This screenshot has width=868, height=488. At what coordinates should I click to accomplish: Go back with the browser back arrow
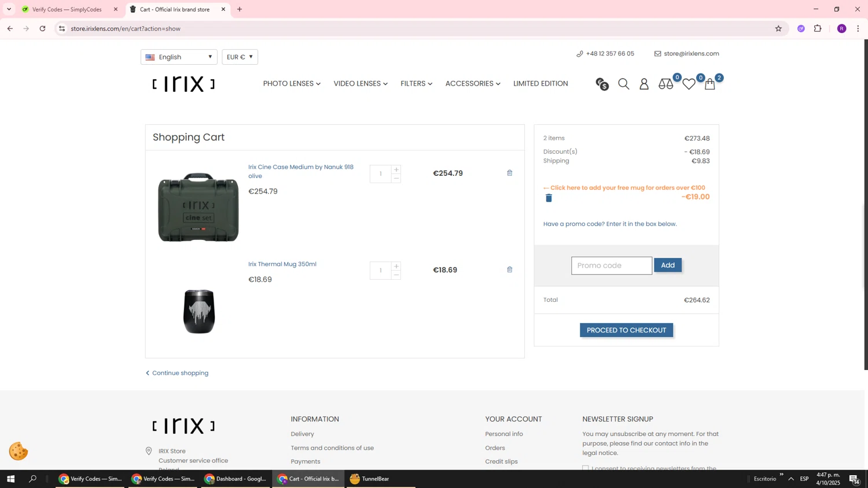[10, 28]
